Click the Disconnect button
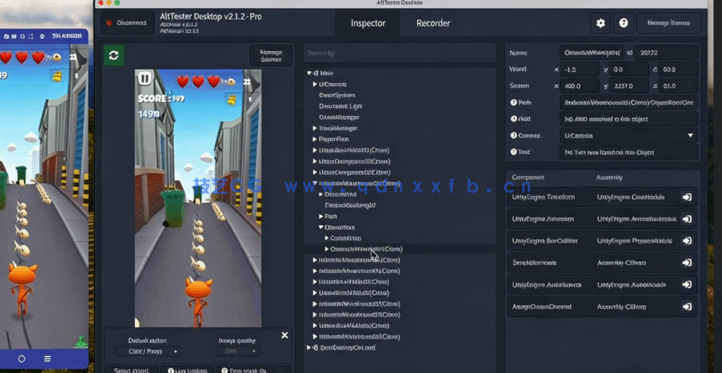This screenshot has height=373, width=722. coord(128,23)
